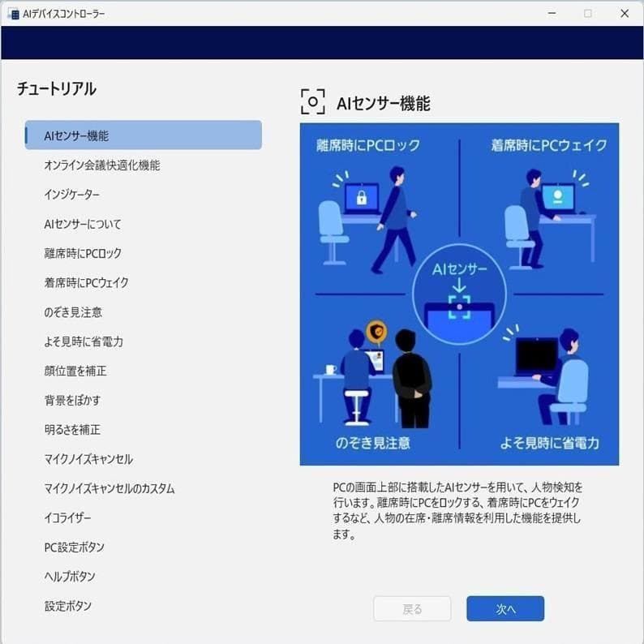Open 着席時にPCウェイク in the sidebar
The width and height of the screenshot is (644, 644).
click(x=86, y=282)
